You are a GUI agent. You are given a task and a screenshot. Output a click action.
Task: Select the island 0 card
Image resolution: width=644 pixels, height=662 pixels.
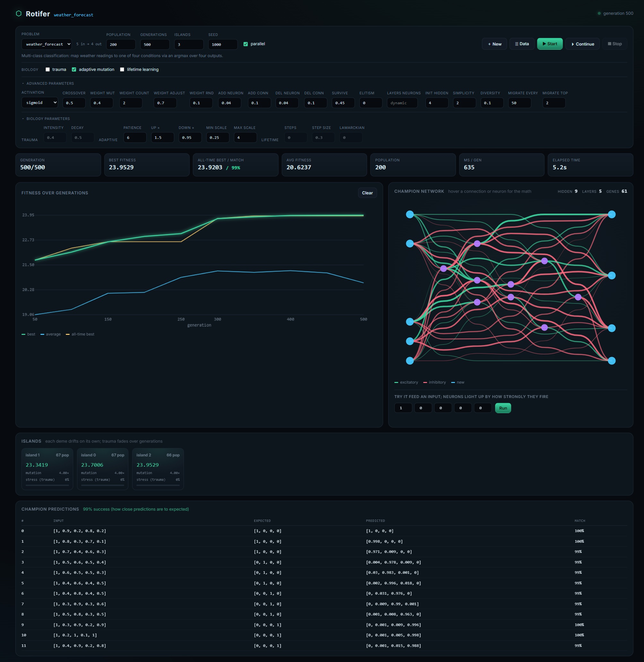(x=102, y=469)
